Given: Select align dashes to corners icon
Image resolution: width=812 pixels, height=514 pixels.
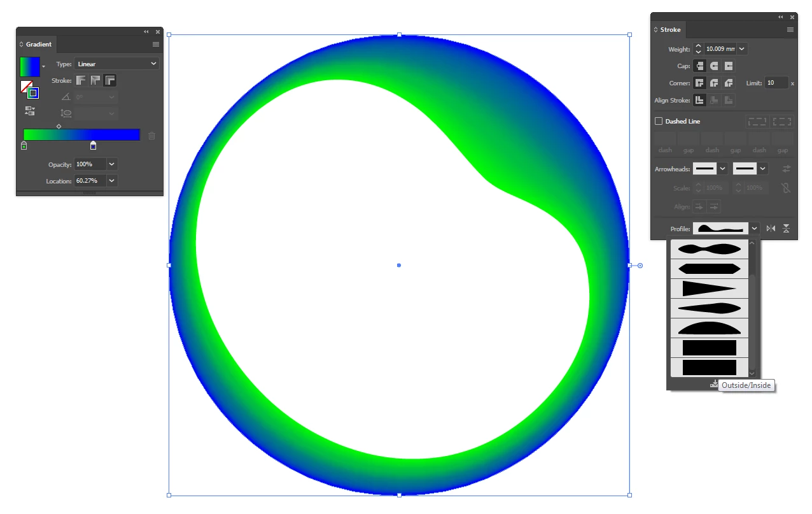Looking at the screenshot, I should (782, 121).
